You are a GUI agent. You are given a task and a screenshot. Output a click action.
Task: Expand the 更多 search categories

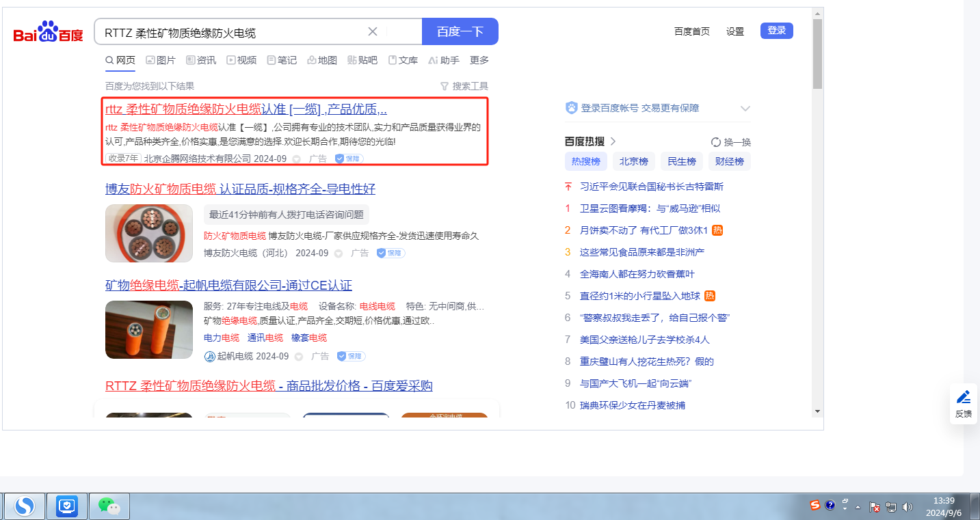point(479,60)
